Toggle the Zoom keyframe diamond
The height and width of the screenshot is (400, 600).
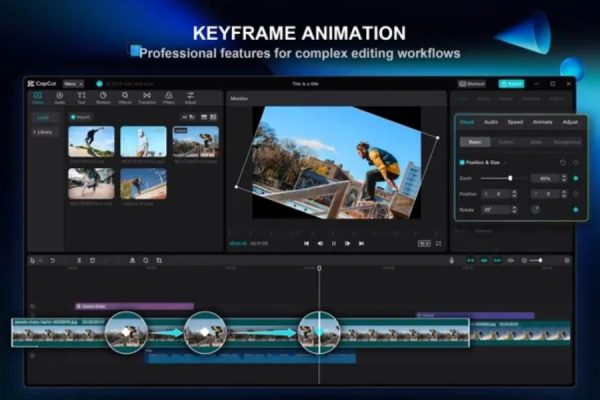[575, 178]
